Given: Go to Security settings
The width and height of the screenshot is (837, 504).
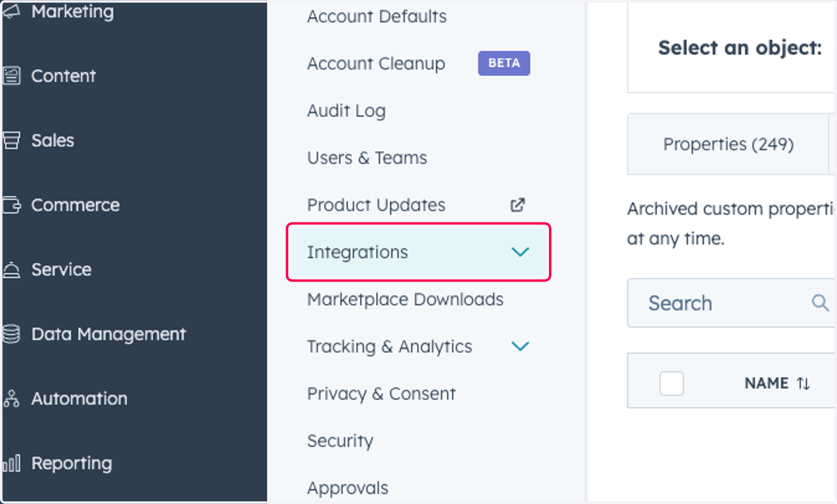Looking at the screenshot, I should pos(340,441).
